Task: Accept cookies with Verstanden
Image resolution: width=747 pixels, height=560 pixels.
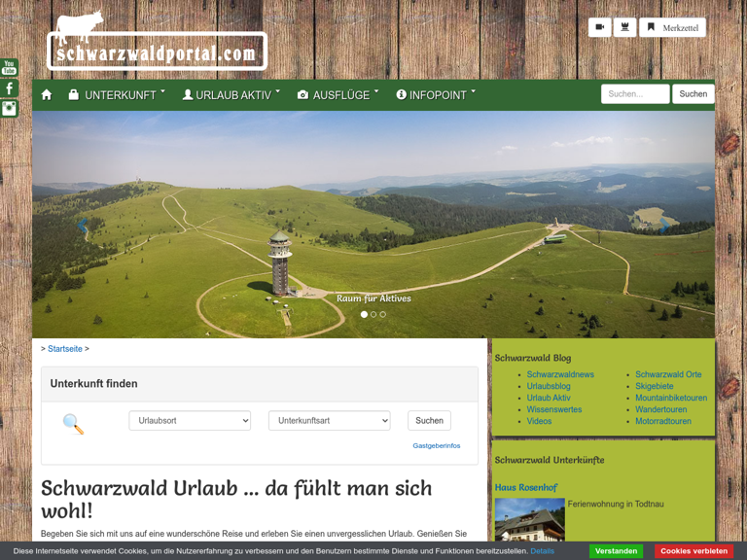Action: pyautogui.click(x=616, y=551)
